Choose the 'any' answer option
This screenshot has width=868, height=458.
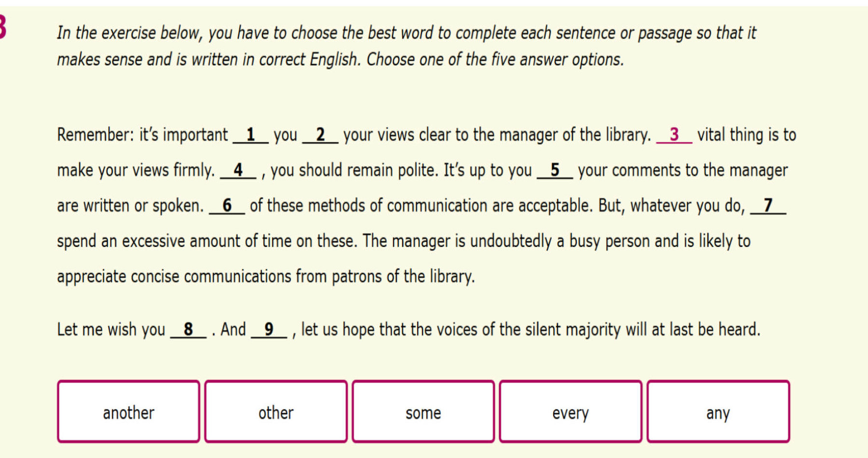click(x=718, y=412)
